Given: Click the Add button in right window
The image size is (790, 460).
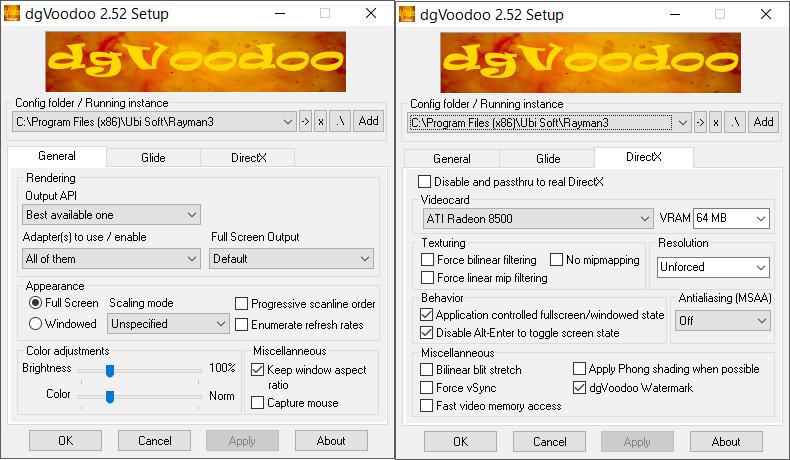Looking at the screenshot, I should click(x=763, y=122).
